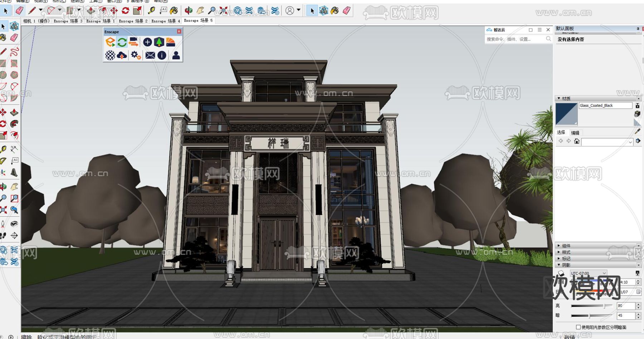The height and width of the screenshot is (339, 644).
Task: Start the Enscape renderer
Action: click(110, 42)
